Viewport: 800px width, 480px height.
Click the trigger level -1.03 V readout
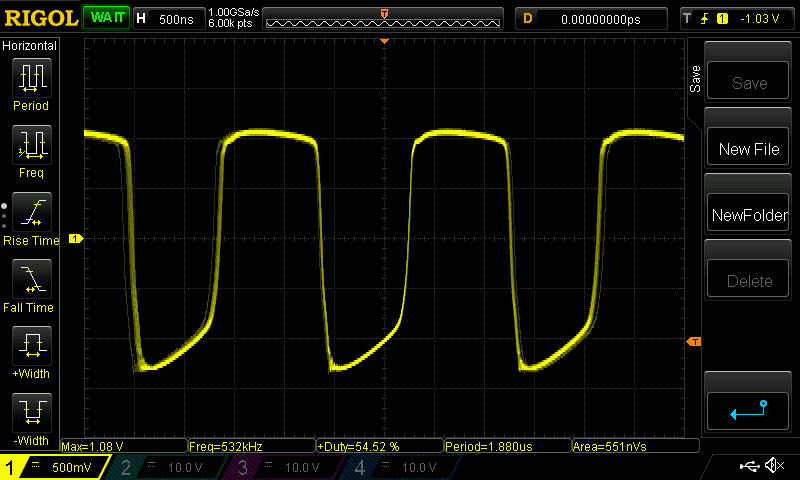coord(759,19)
